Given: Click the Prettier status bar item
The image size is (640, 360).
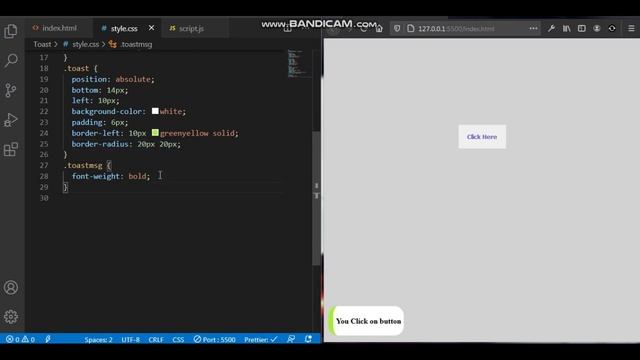Looking at the screenshot, I should tap(260, 340).
